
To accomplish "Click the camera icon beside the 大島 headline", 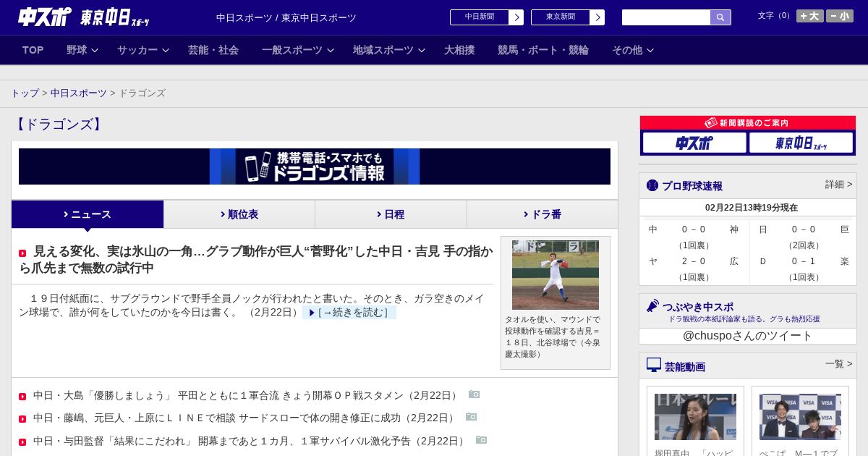I will pos(474,394).
